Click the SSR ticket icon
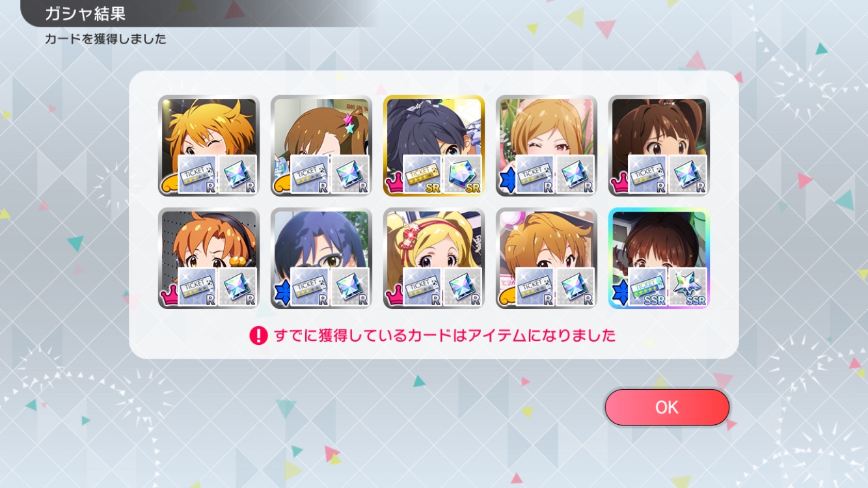868x488 pixels. (x=647, y=286)
